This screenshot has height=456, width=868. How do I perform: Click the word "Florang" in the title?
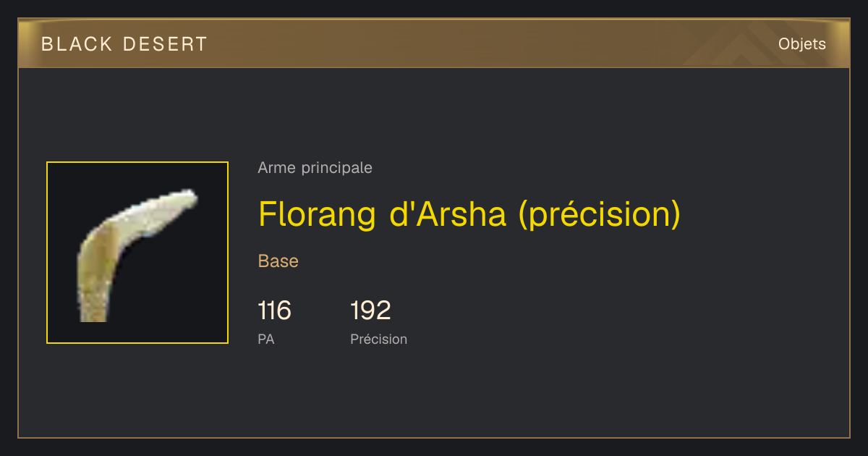click(318, 215)
